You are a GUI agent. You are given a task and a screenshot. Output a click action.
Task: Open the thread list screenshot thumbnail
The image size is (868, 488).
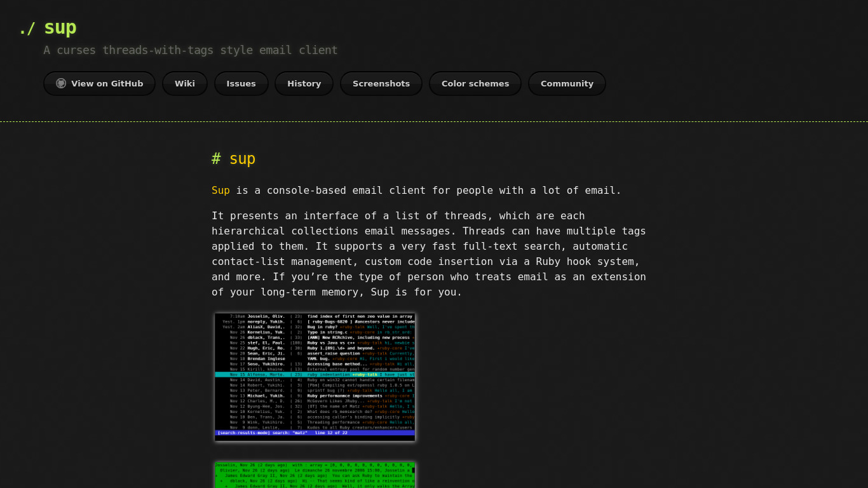(315, 377)
